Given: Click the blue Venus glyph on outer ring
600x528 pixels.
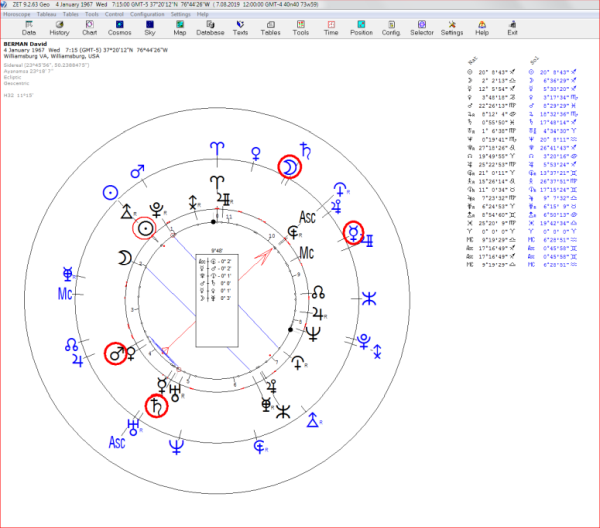Looking at the screenshot, I should [256, 154].
